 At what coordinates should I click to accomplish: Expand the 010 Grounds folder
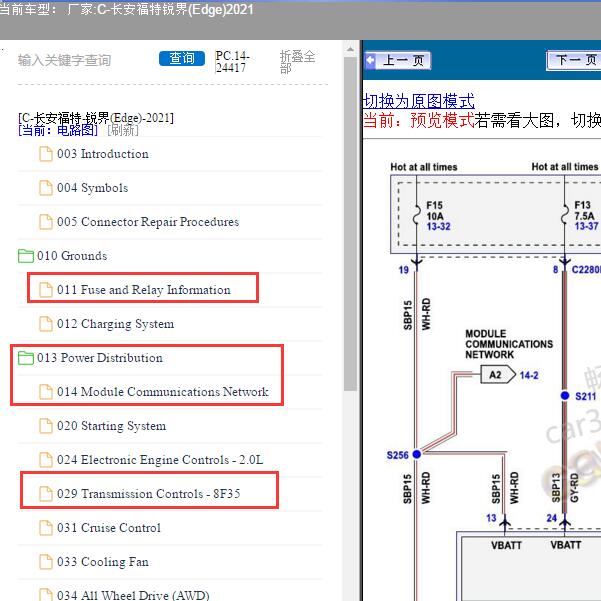pos(72,256)
